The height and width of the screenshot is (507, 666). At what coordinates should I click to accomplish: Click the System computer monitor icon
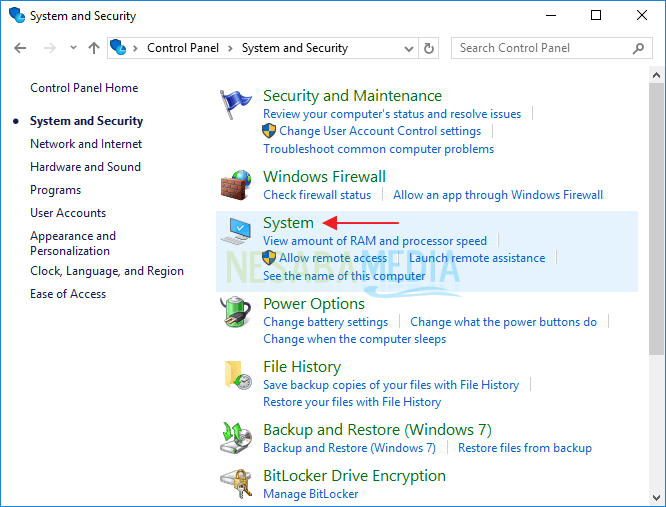click(x=236, y=231)
